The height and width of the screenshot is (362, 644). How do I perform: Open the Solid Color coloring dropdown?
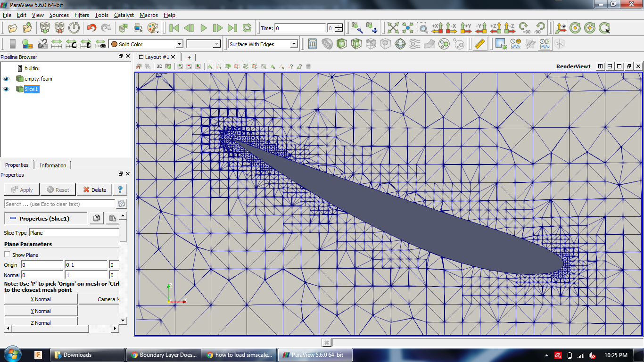[x=146, y=44]
